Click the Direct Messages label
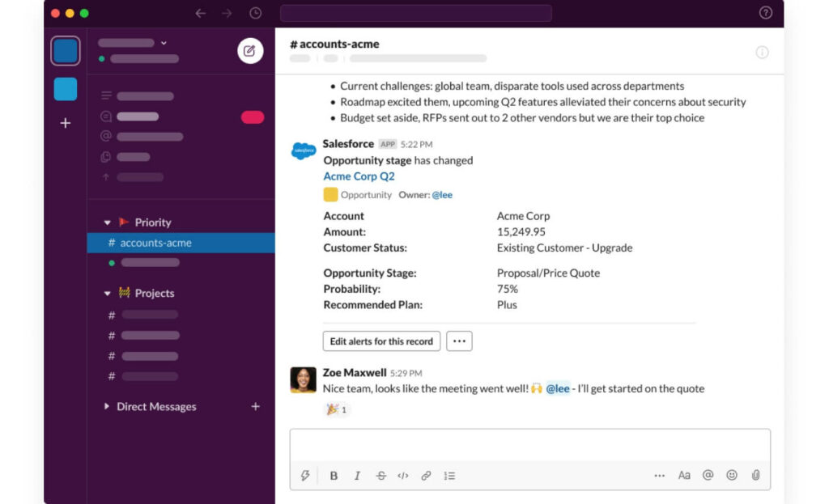This screenshot has height=504, width=829. (x=156, y=406)
